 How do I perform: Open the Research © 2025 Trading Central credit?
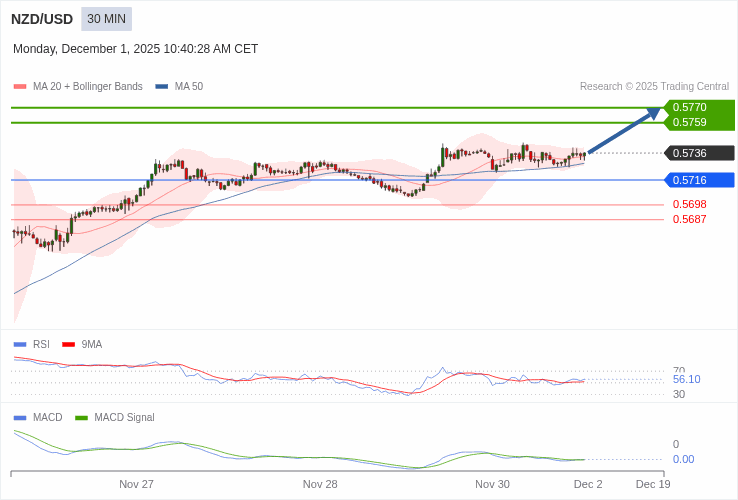tap(654, 87)
